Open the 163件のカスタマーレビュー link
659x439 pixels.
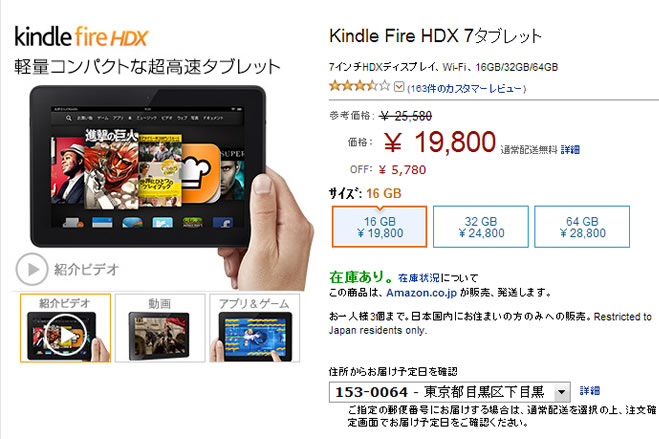pyautogui.click(x=467, y=89)
